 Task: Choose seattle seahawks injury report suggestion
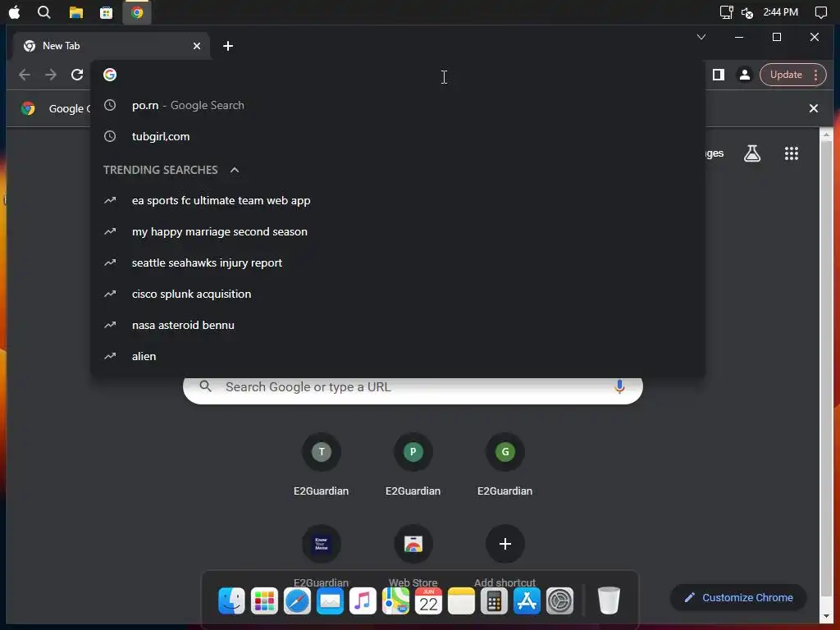(x=398, y=263)
